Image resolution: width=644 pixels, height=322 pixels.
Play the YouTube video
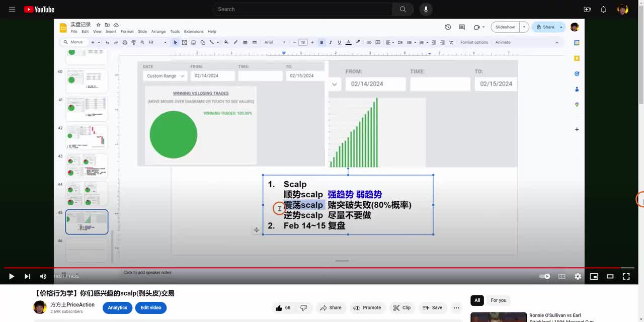coord(12,276)
